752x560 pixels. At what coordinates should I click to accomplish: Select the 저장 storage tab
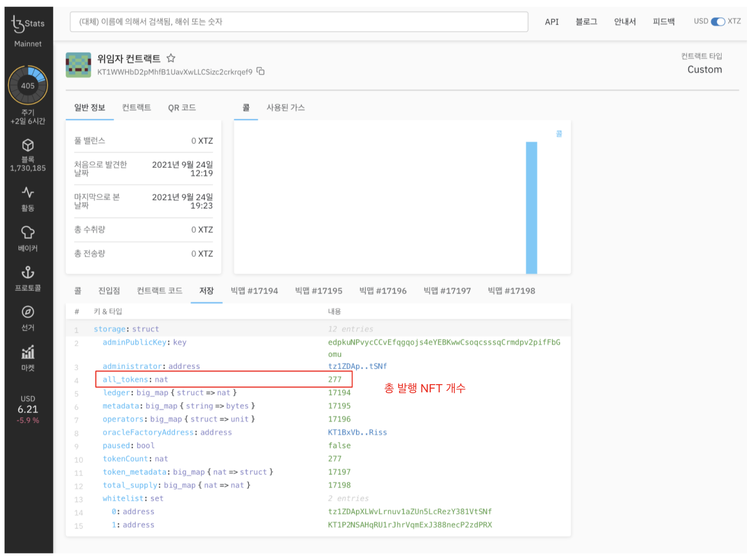pyautogui.click(x=207, y=291)
